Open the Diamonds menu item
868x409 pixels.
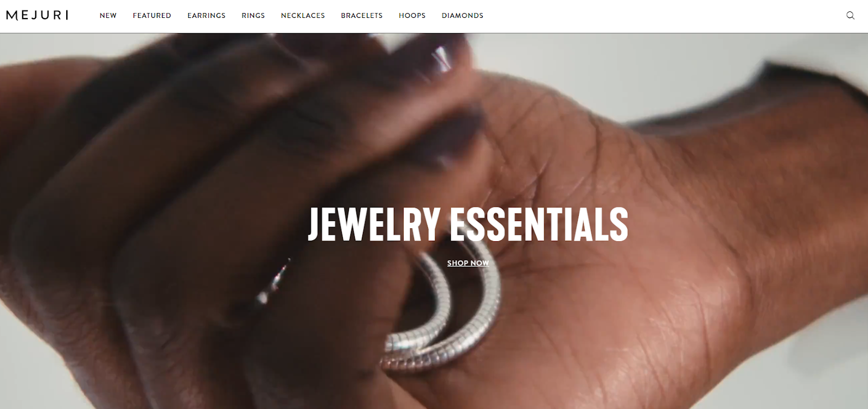coord(462,15)
